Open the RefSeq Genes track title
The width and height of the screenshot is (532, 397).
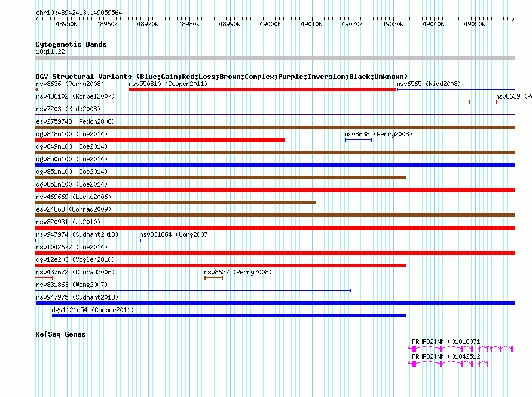point(60,334)
